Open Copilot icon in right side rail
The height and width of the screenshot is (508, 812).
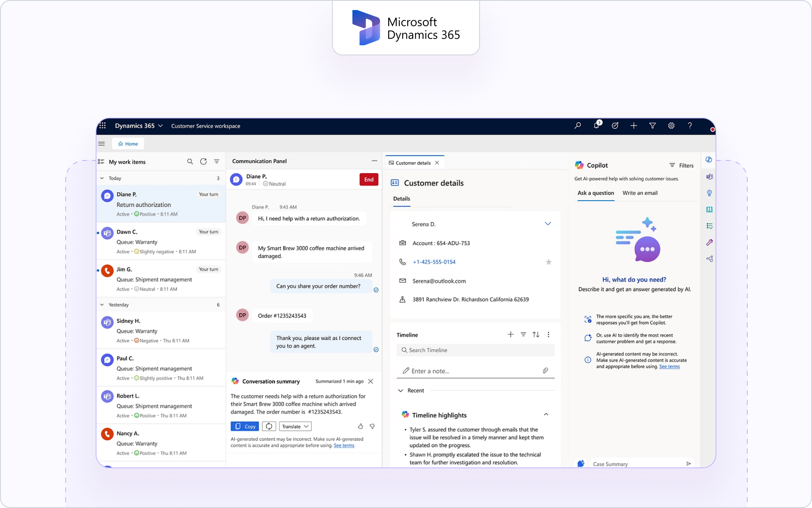tap(709, 160)
